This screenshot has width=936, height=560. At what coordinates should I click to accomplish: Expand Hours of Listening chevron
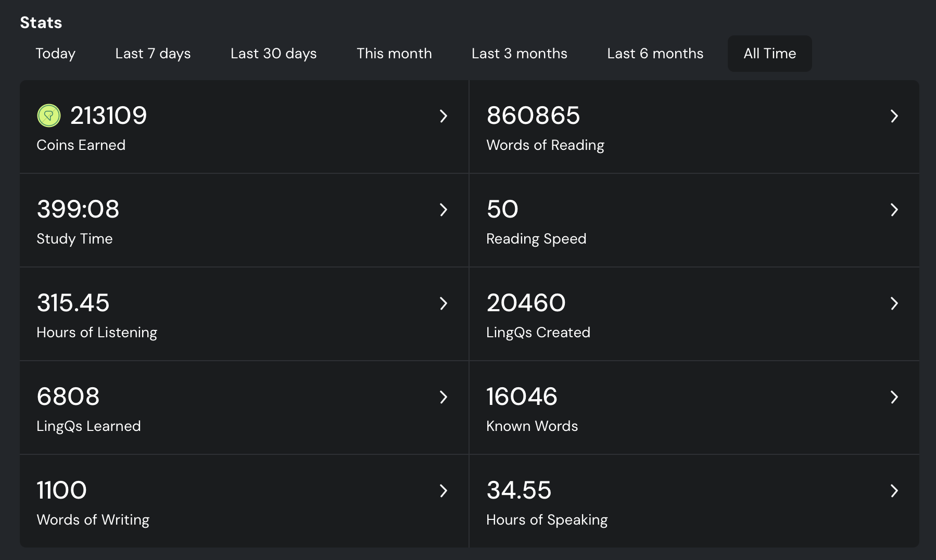[x=444, y=303]
